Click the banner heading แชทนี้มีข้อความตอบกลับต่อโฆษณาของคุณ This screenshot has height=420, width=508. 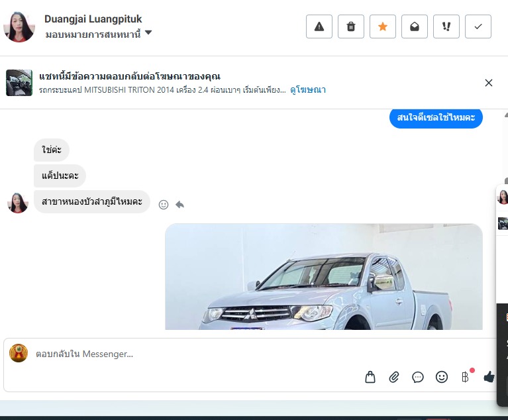tap(130, 76)
